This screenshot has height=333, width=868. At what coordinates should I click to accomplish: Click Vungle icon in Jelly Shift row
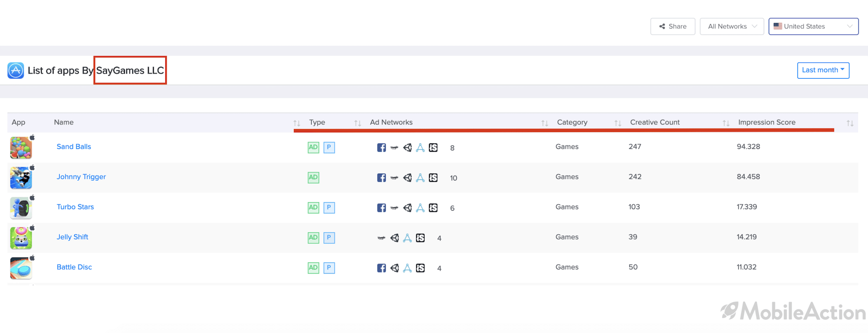tap(381, 238)
